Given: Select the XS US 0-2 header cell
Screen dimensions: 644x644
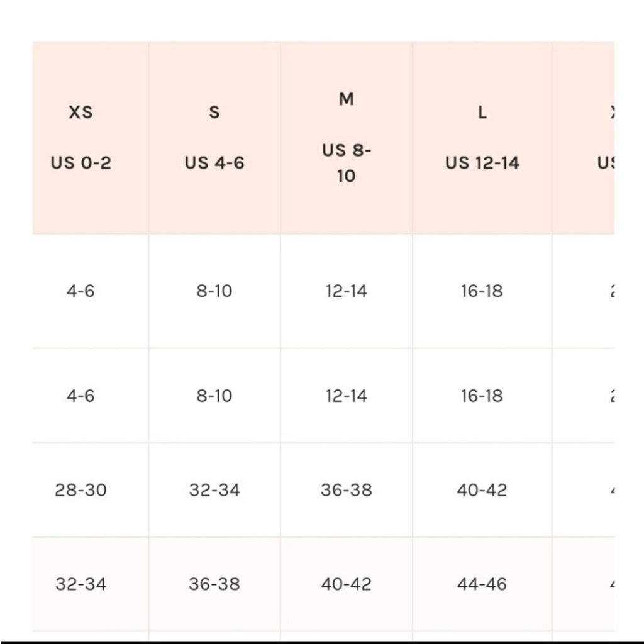Looking at the screenshot, I should (x=91, y=138).
